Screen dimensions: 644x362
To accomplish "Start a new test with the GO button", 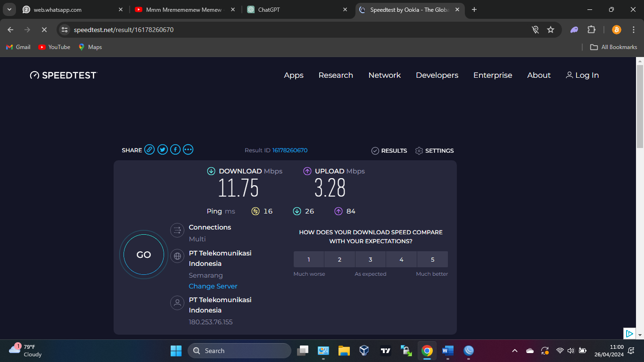I will (144, 255).
